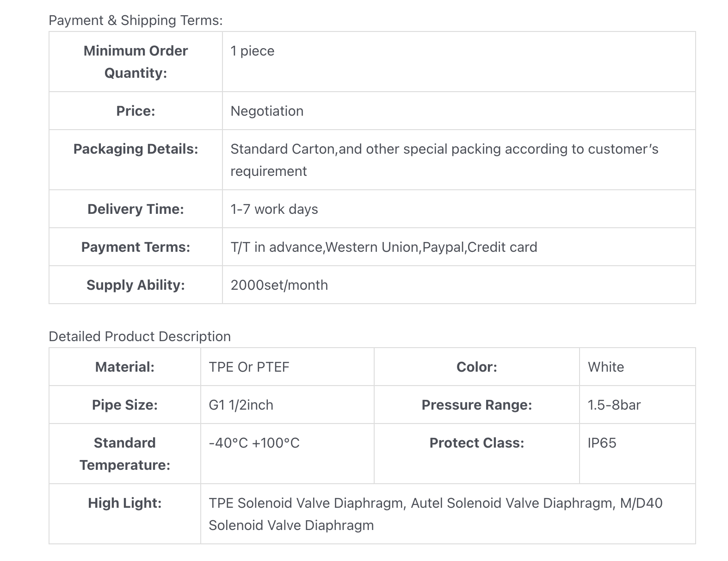Click the White color value
Image resolution: width=728 pixels, height=561 pixels.
[606, 367]
